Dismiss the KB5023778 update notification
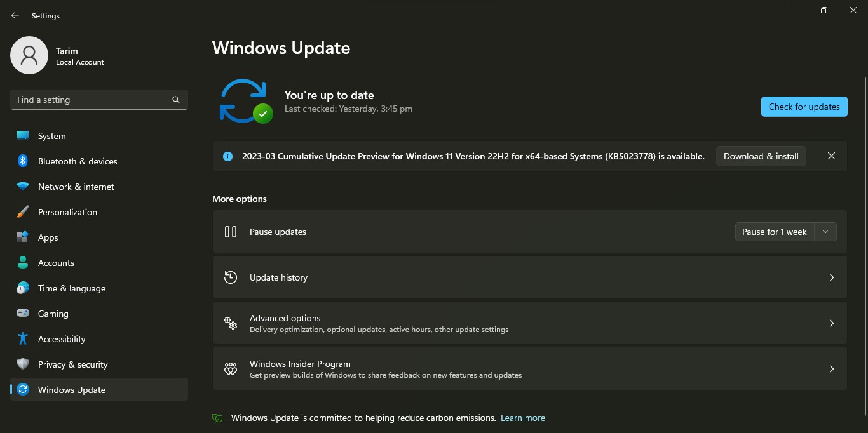Screen dimensions: 868x433 click(831, 156)
